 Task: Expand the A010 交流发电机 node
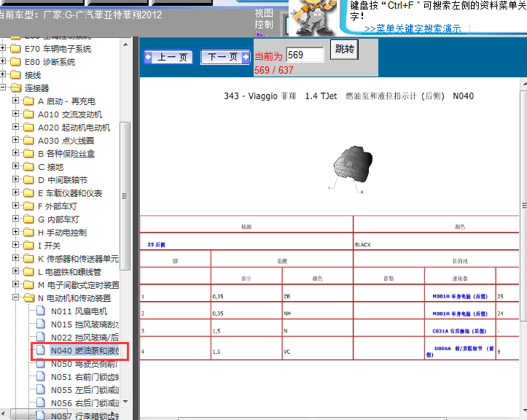(x=15, y=114)
